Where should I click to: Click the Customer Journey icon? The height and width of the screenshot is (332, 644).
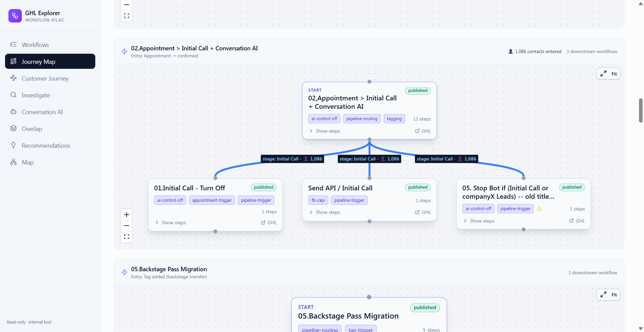tap(13, 78)
